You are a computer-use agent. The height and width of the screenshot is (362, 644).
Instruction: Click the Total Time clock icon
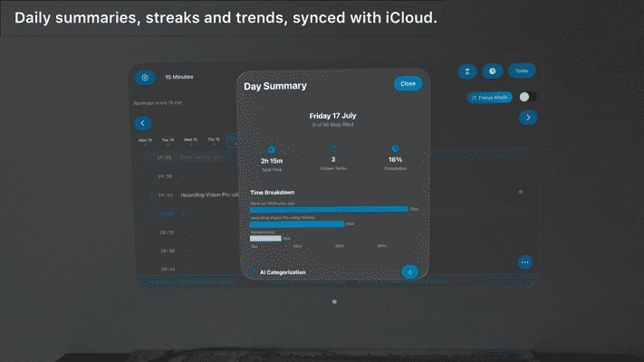272,150
